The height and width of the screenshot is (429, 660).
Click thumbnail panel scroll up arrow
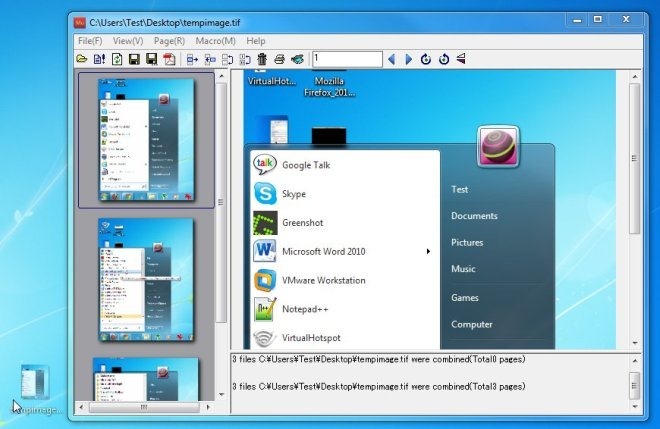(221, 76)
